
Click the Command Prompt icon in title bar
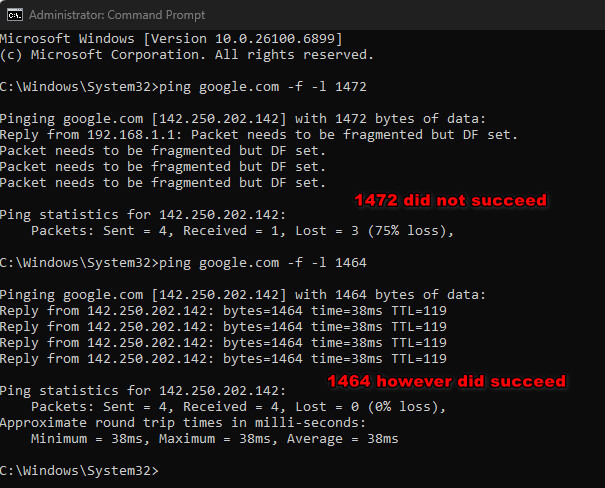click(12, 14)
